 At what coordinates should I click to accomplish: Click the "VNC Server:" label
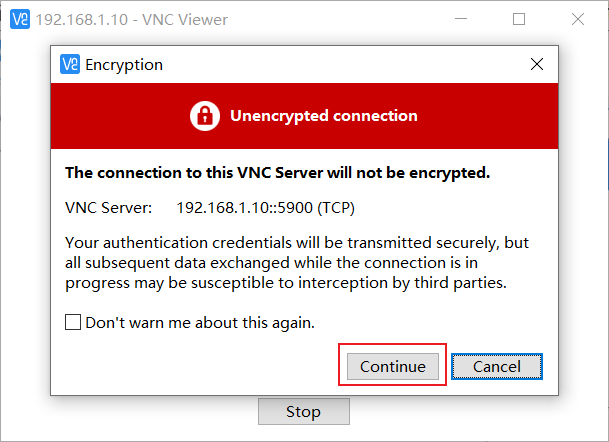click(x=109, y=208)
